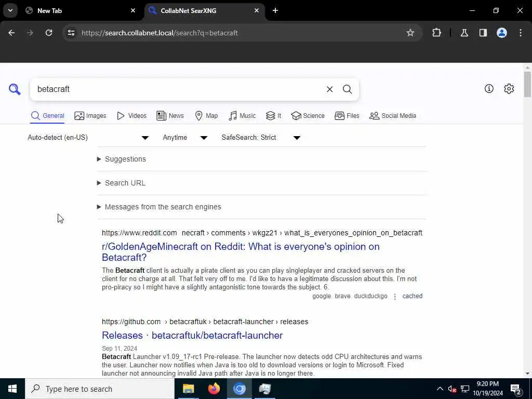
Task: Open the Chrome three-dot menu
Action: click(521, 33)
